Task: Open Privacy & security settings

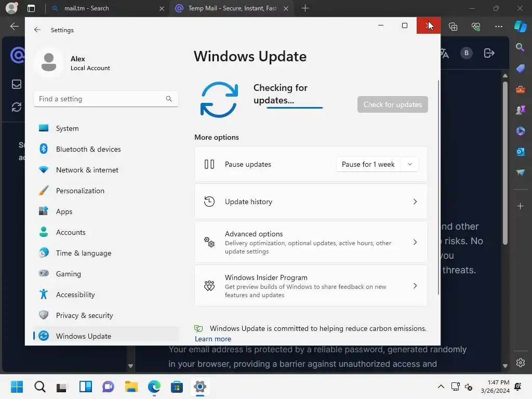Action: [x=106, y=315]
